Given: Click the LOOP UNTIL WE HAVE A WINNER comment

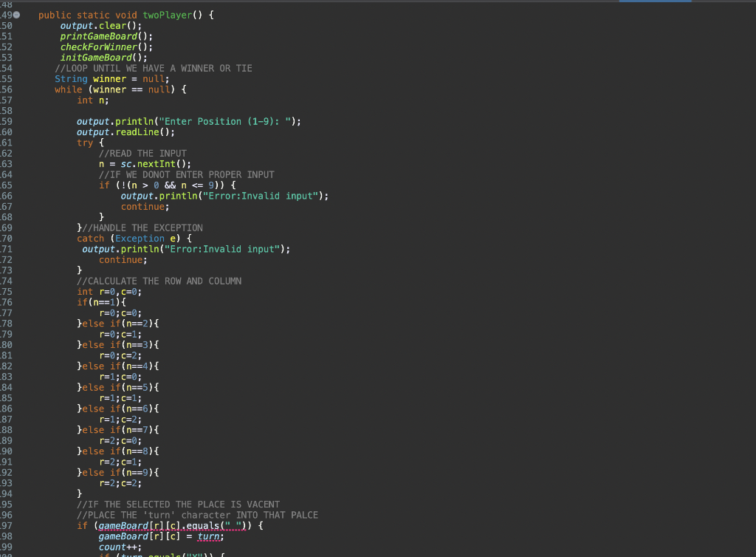Looking at the screenshot, I should point(154,68).
